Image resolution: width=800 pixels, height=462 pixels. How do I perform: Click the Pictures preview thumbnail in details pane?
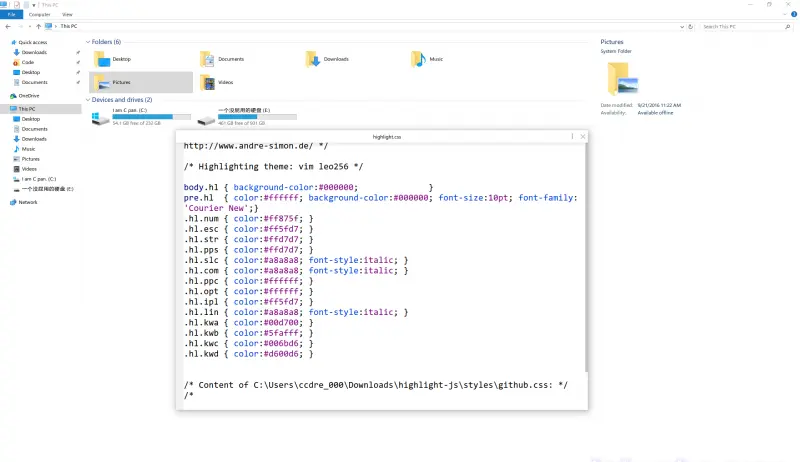click(x=622, y=79)
